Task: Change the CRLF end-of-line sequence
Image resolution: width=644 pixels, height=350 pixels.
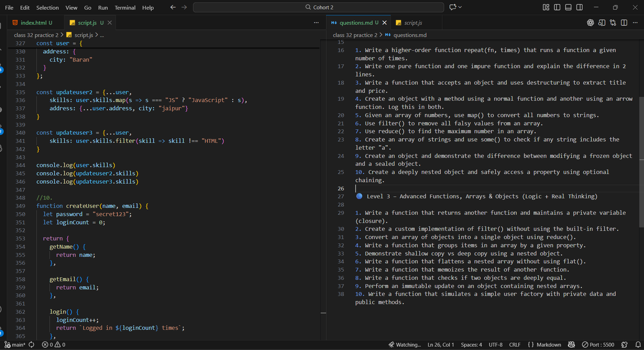Action: pos(515,345)
